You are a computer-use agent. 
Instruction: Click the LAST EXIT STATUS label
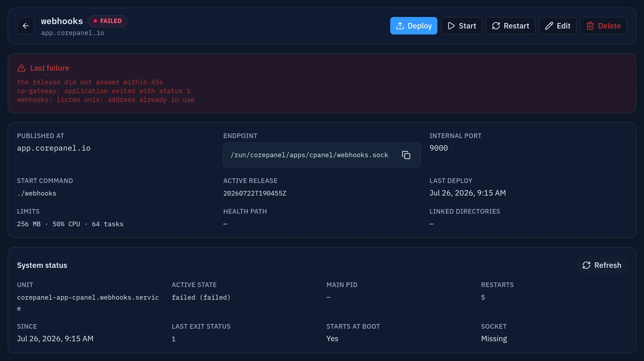click(201, 326)
